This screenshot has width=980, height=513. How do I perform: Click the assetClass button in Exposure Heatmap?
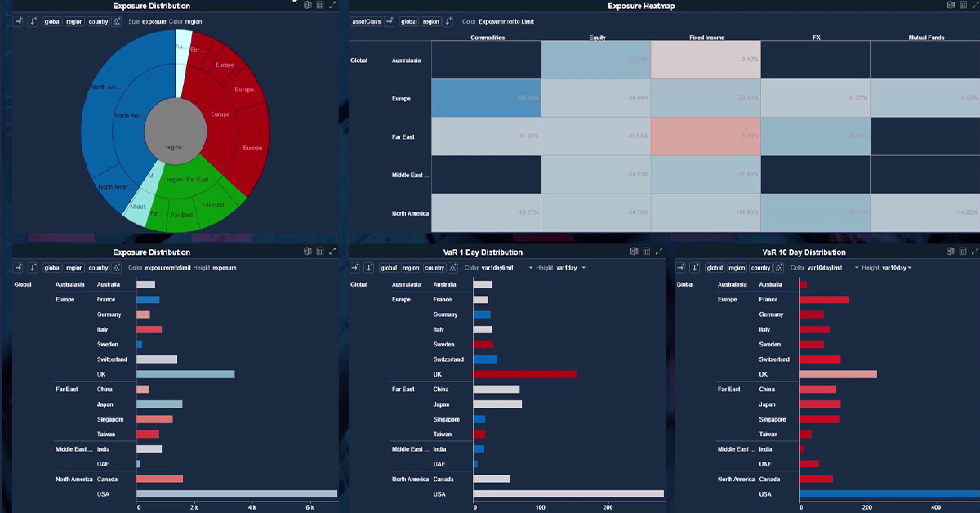tap(365, 21)
